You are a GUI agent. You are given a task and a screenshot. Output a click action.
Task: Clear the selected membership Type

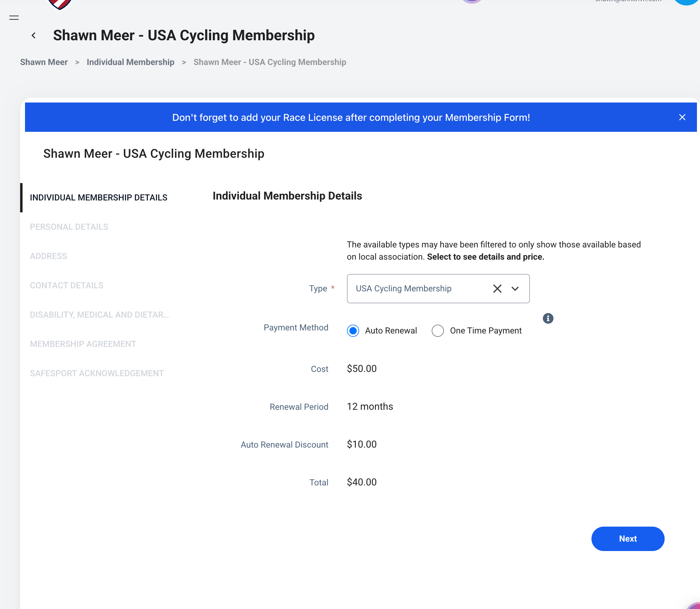(x=497, y=289)
